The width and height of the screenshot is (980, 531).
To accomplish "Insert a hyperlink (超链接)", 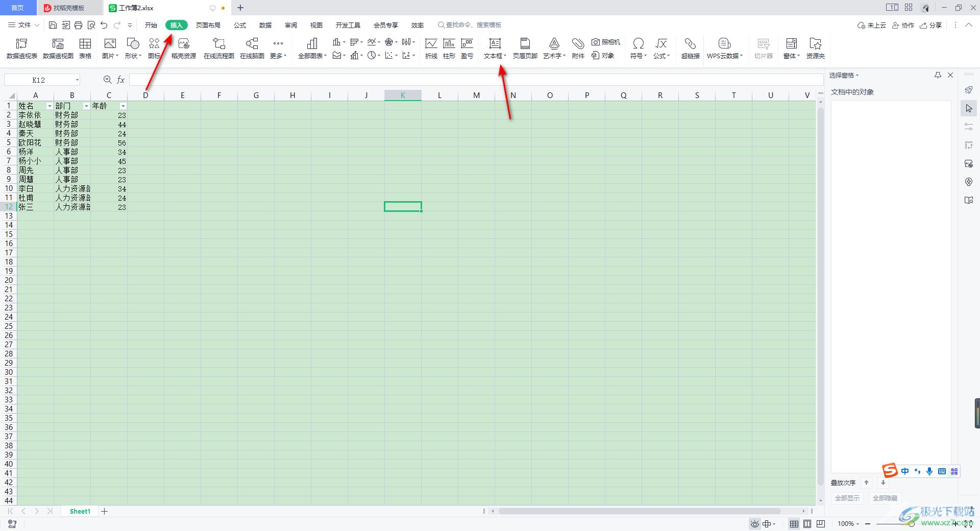I will coord(691,49).
